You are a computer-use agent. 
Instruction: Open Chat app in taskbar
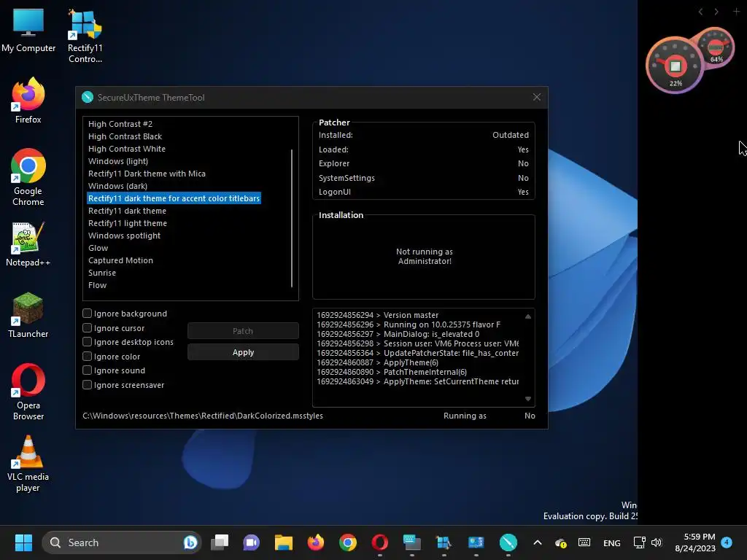(251, 542)
